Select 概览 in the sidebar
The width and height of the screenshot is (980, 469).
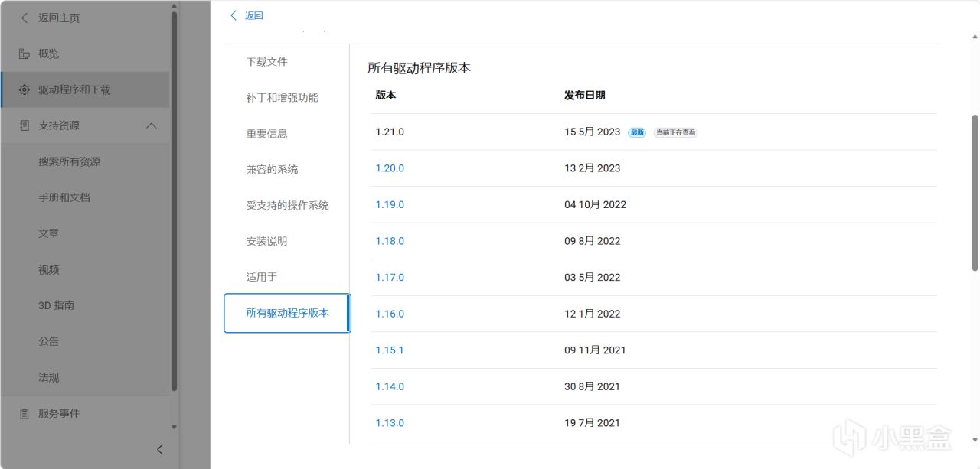(x=49, y=54)
